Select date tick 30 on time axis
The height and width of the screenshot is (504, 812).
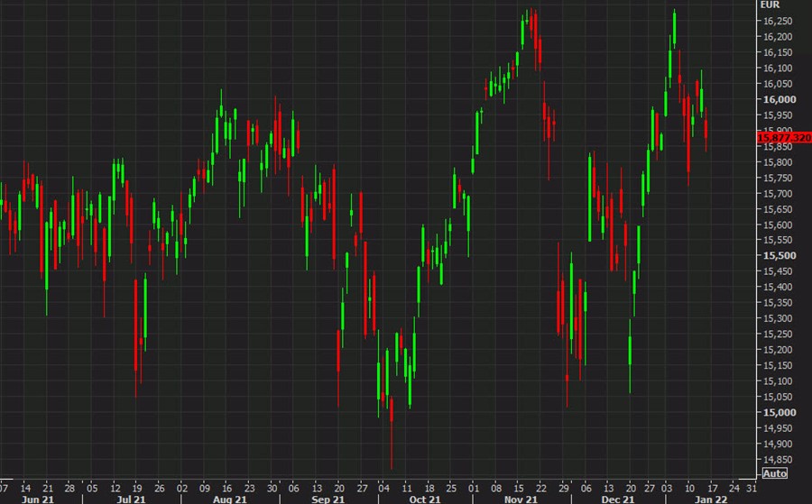tap(272, 488)
